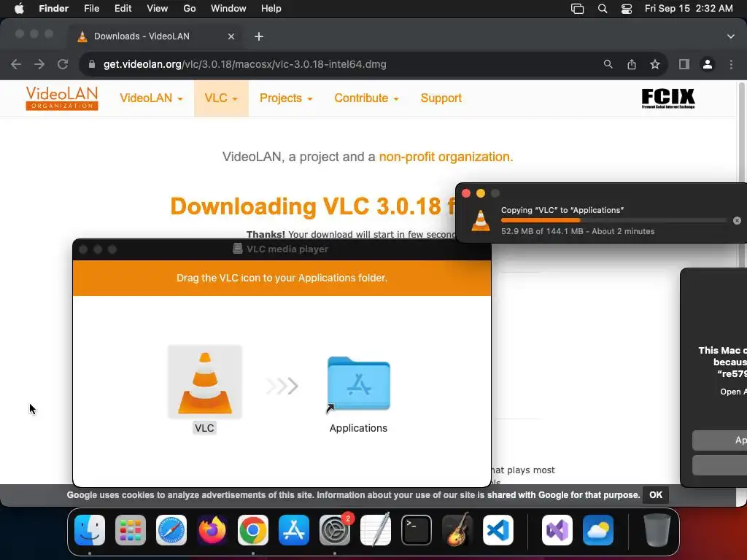747x560 pixels.
Task: Click the menu bar date and time
Action: [689, 9]
